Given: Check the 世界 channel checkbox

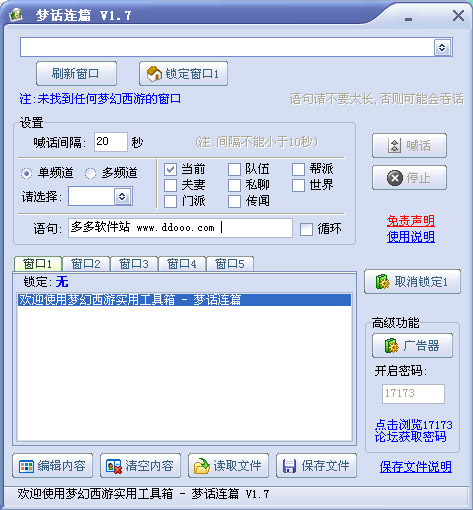Looking at the screenshot, I should pos(298,185).
